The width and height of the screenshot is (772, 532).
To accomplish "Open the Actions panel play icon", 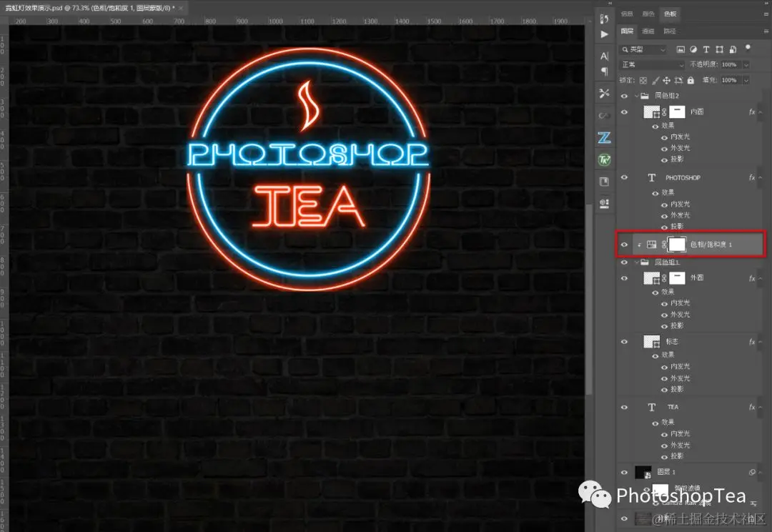I will pos(604,34).
